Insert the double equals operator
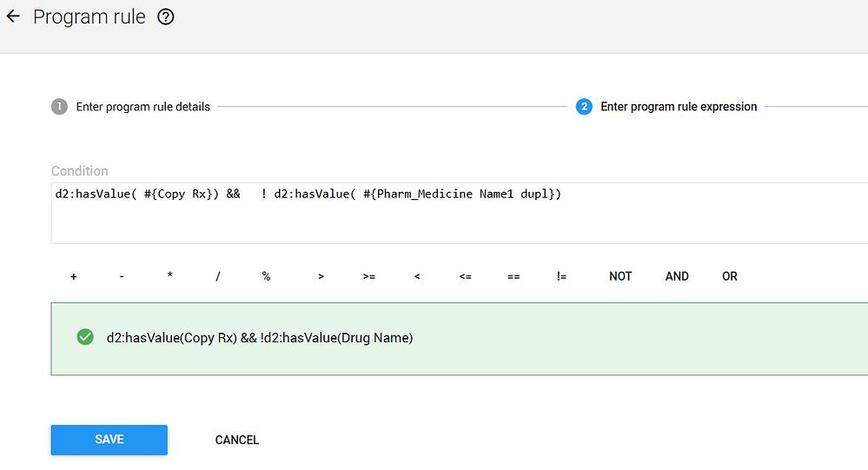 click(514, 276)
